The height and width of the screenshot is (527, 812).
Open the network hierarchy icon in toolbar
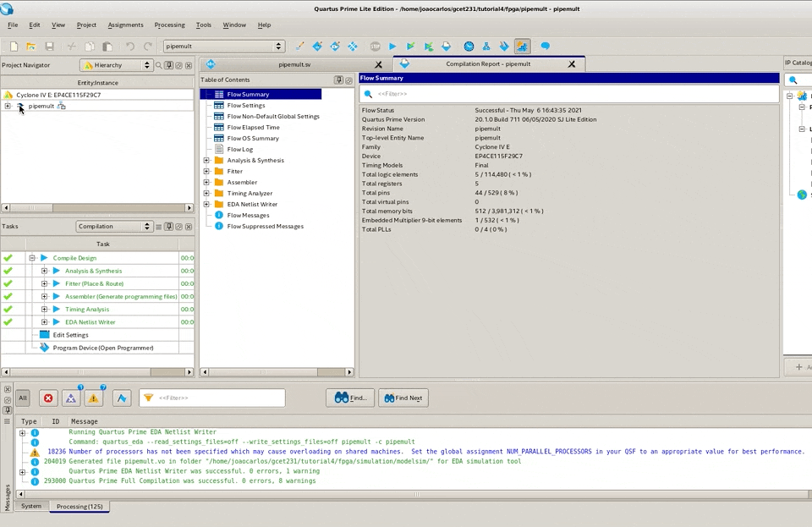[486, 47]
